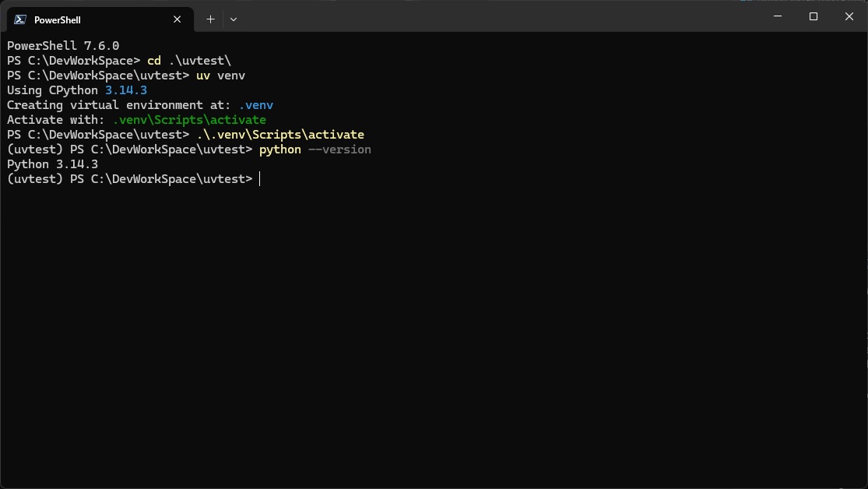868x489 pixels.
Task: Click the PowerShell icon in the tab
Action: point(20,19)
